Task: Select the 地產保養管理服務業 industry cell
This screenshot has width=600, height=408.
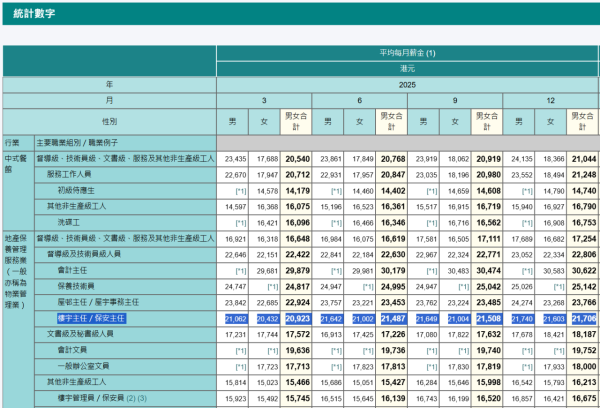Action: [x=18, y=320]
